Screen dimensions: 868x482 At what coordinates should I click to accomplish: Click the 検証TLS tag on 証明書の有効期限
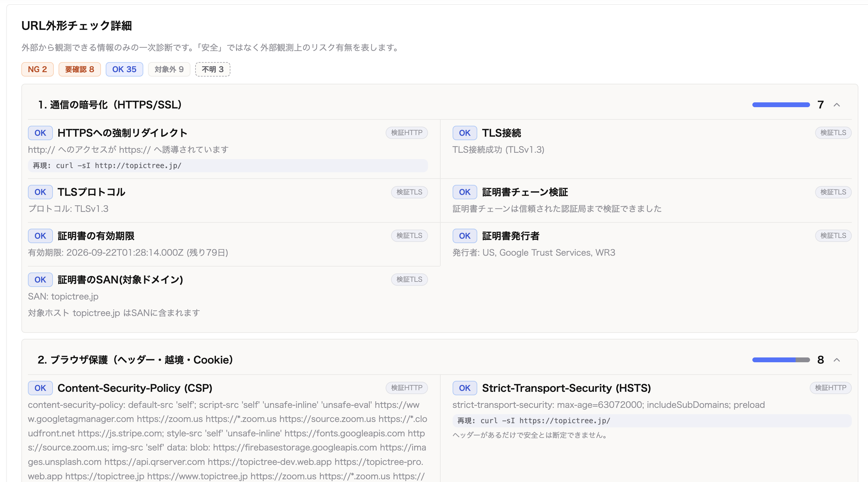pyautogui.click(x=409, y=236)
